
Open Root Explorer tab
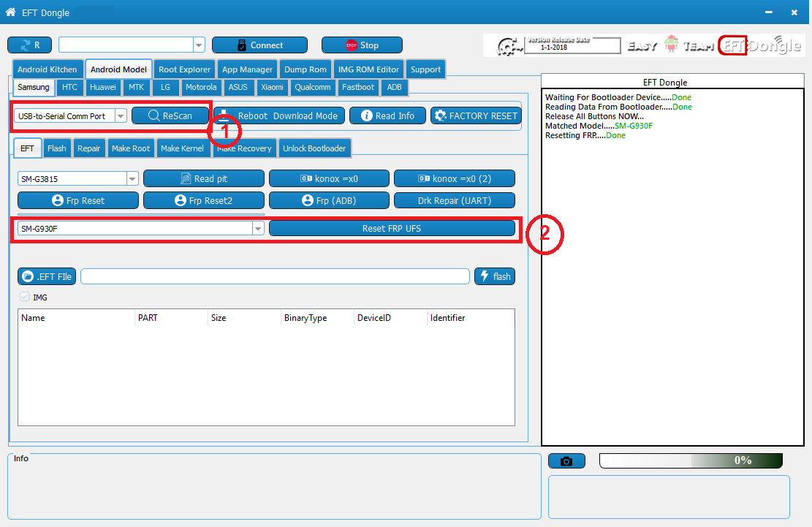click(x=184, y=69)
